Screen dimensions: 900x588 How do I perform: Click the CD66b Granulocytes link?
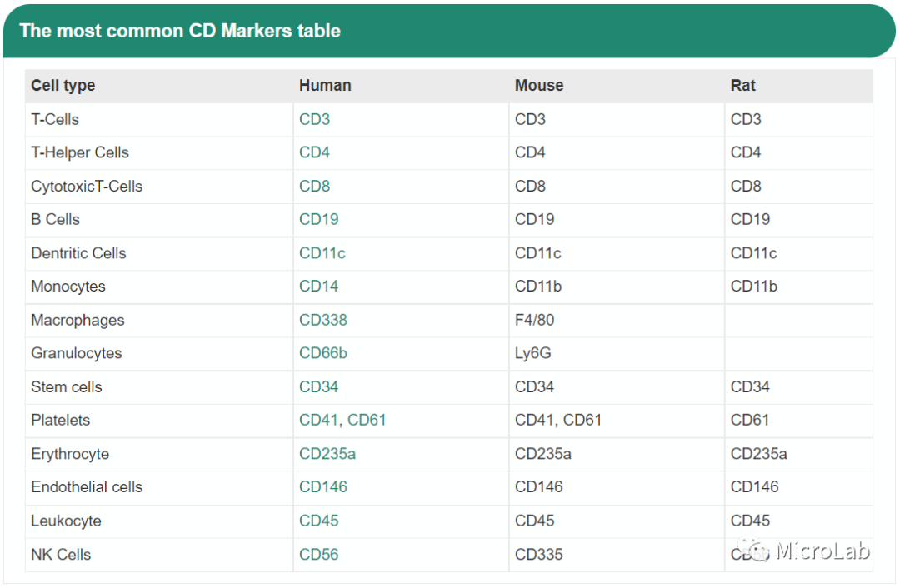pos(323,353)
